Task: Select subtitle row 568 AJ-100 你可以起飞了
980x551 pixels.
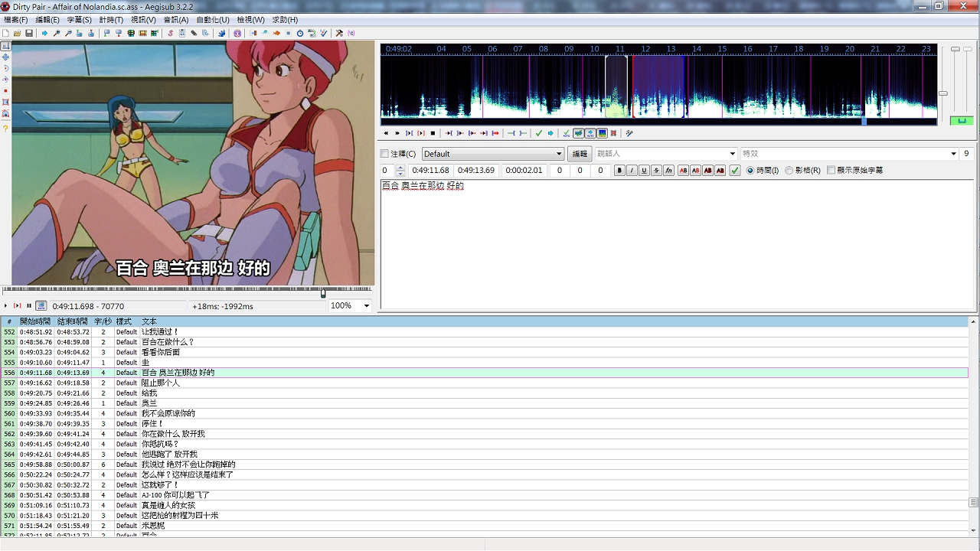Action: pos(485,495)
